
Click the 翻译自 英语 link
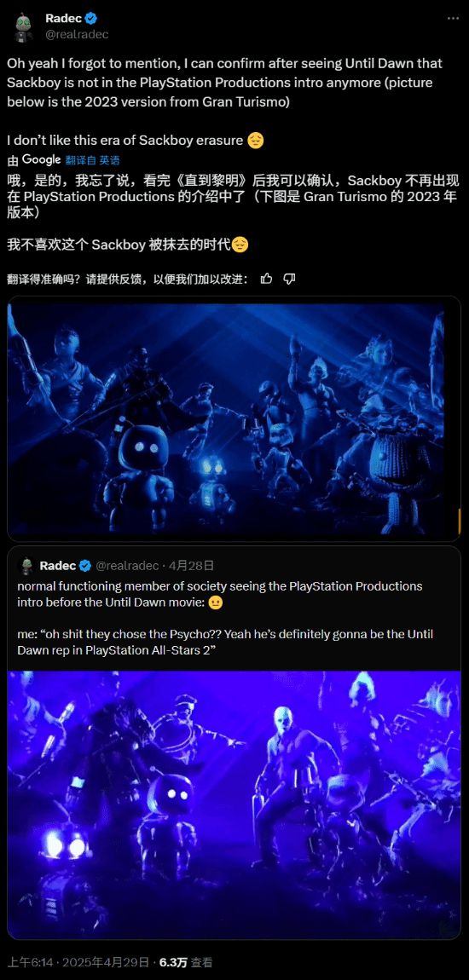93,160
